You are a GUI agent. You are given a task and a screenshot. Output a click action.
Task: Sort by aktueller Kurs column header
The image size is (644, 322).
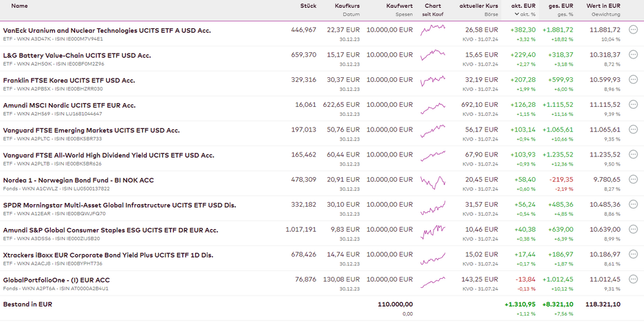click(478, 6)
